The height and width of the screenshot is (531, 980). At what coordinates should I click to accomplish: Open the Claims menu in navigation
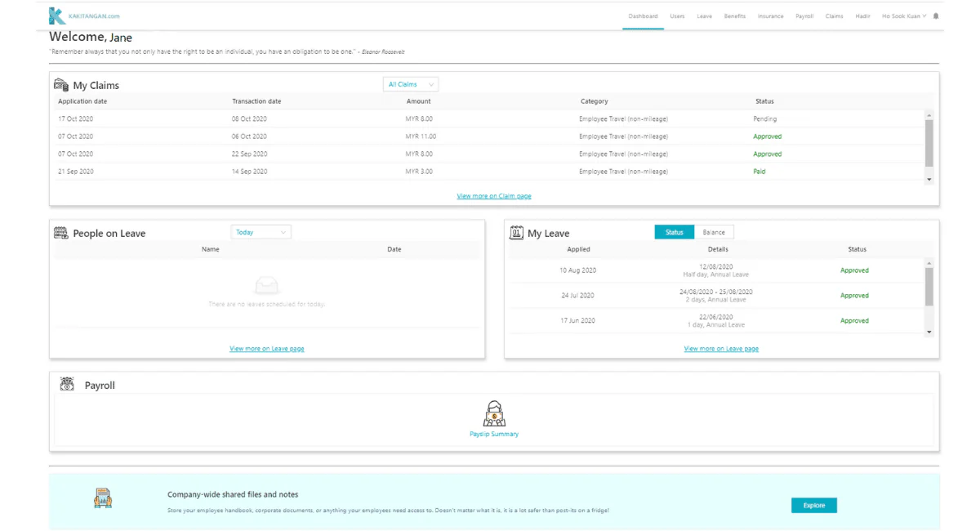coord(834,16)
